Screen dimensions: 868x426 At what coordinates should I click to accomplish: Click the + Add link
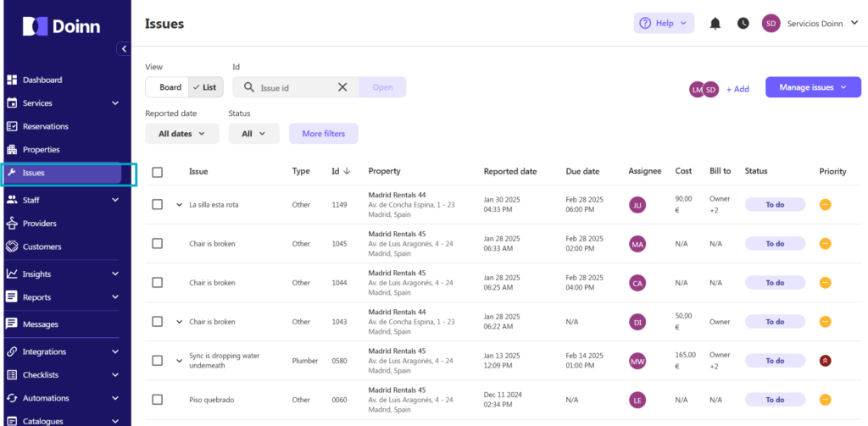738,89
